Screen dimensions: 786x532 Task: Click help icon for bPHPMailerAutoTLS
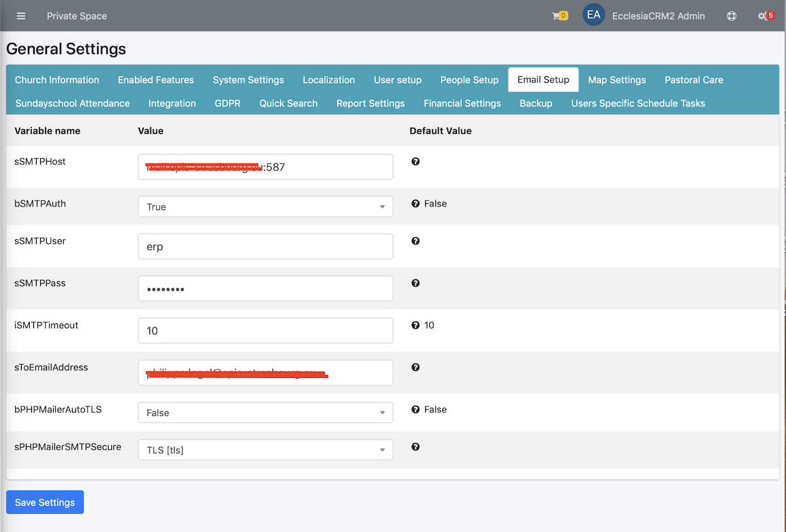pos(415,409)
